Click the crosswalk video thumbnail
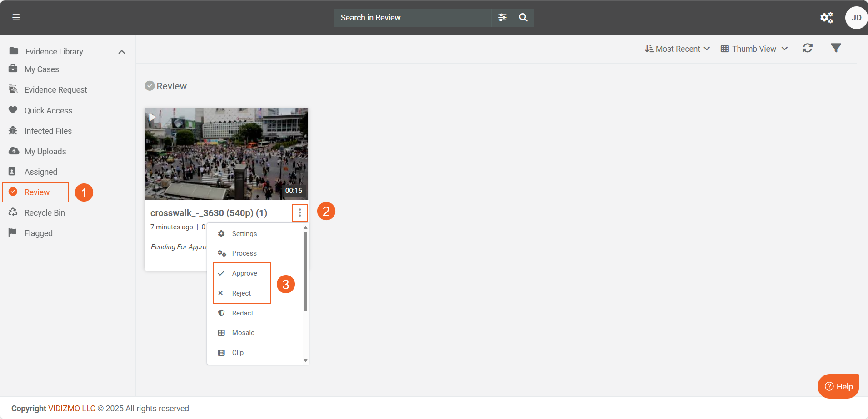The image size is (868, 419). pyautogui.click(x=226, y=154)
